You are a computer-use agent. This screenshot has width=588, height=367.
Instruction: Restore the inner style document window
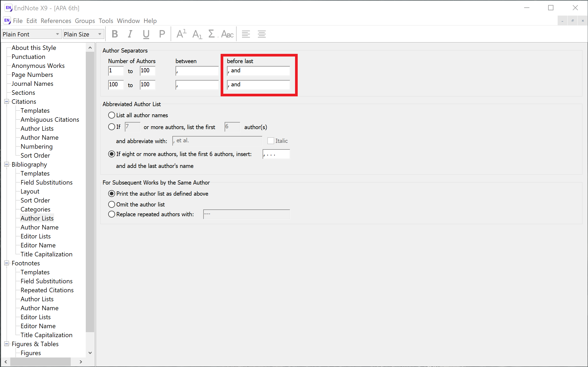pos(572,21)
